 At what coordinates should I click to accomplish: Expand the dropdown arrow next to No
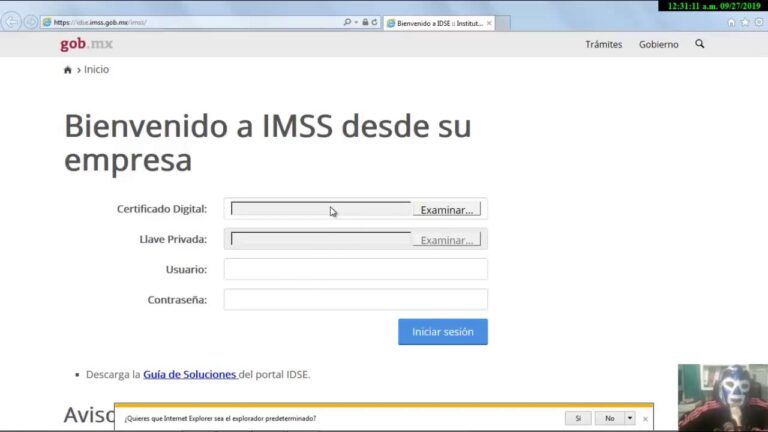tap(630, 418)
